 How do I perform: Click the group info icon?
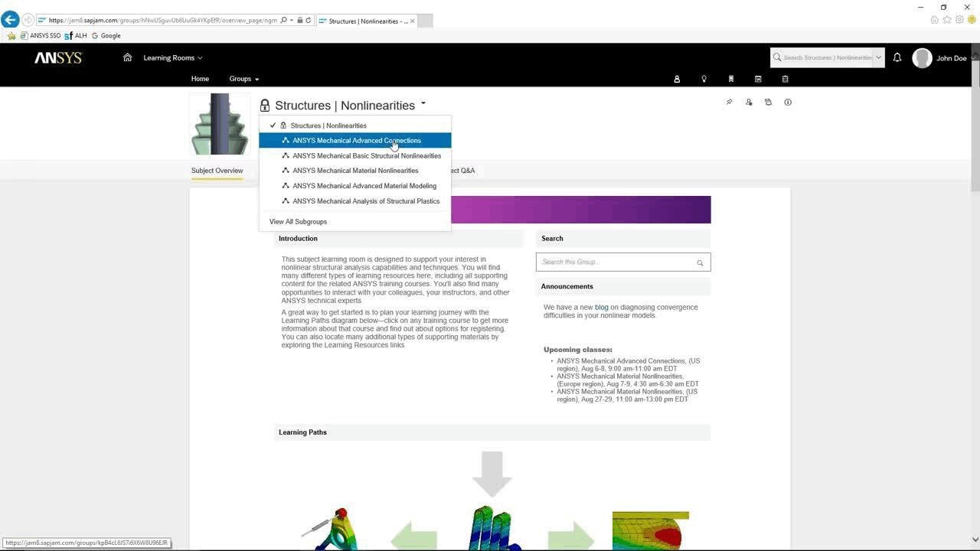coord(788,102)
